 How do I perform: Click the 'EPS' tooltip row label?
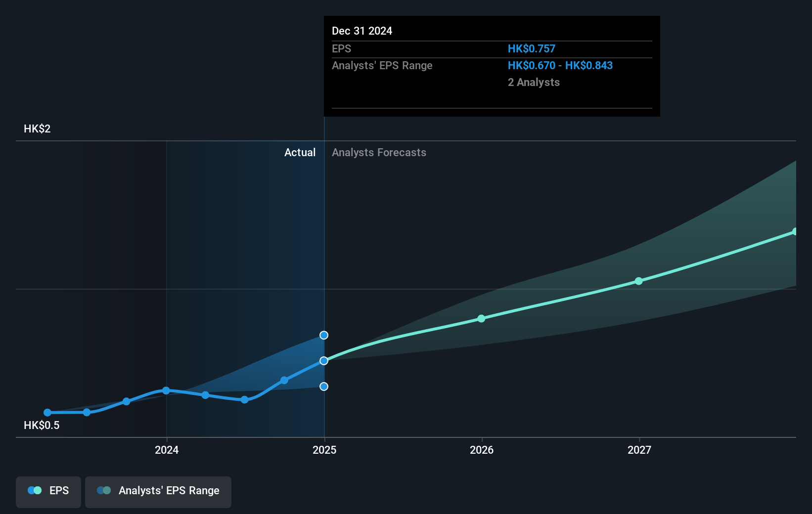coord(341,48)
